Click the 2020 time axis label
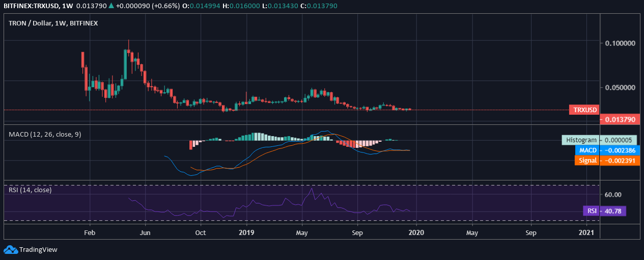 click(x=416, y=232)
